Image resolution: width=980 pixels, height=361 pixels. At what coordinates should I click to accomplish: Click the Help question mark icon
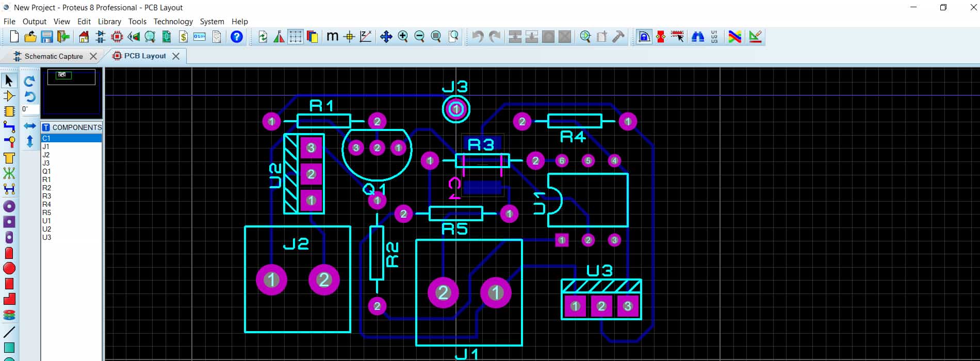coord(237,37)
